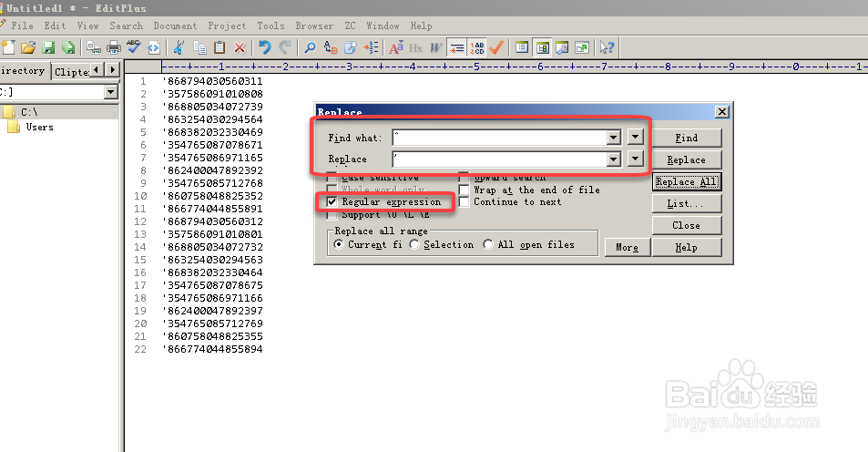Click the Close button in dialog

pos(687,225)
